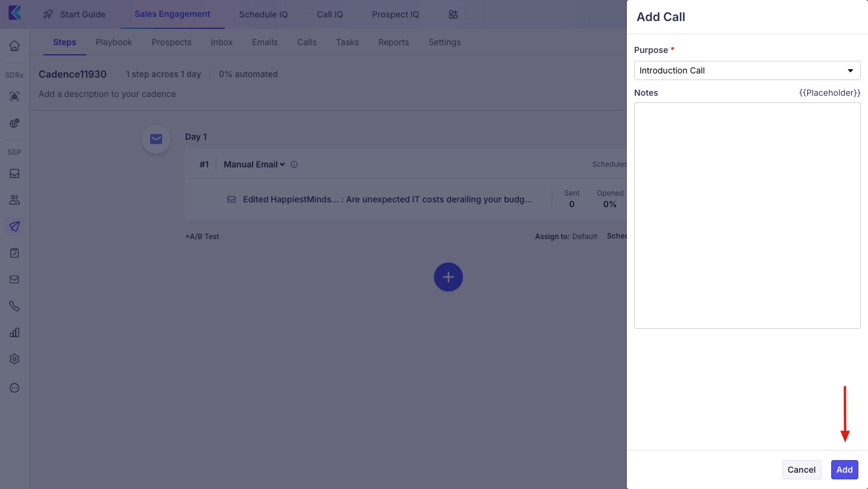
Task: Click the +A/B Test link
Action: point(202,237)
